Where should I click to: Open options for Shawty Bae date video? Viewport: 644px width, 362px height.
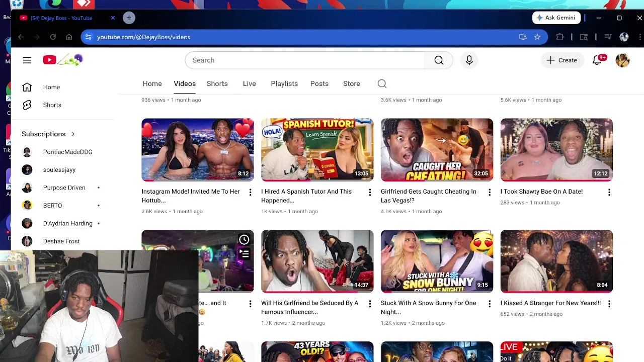[609, 192]
